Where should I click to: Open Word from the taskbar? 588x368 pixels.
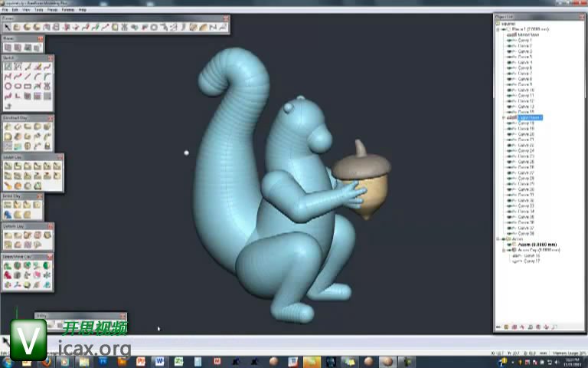[x=160, y=362]
